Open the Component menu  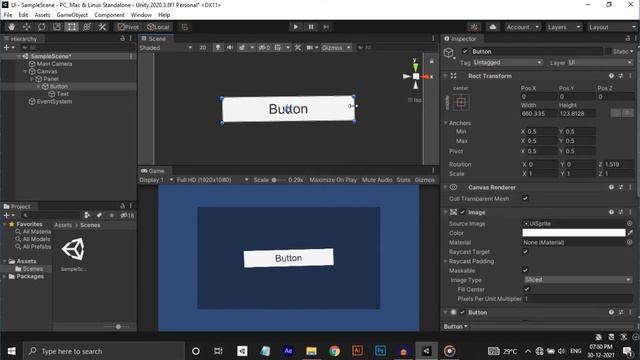tap(109, 15)
